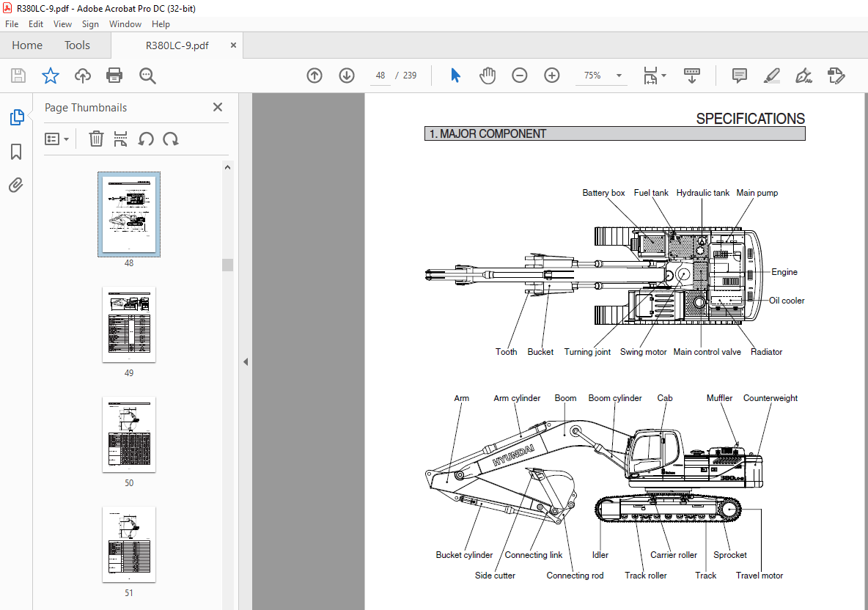Open the View menu

click(x=62, y=23)
